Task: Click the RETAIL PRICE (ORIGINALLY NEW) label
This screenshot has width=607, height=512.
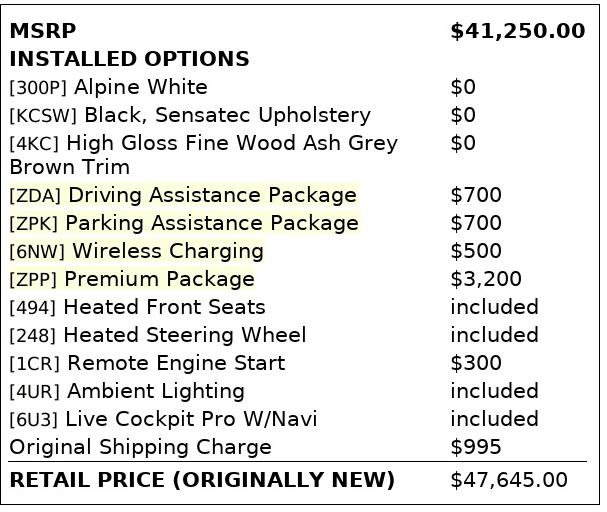Action: [x=202, y=480]
